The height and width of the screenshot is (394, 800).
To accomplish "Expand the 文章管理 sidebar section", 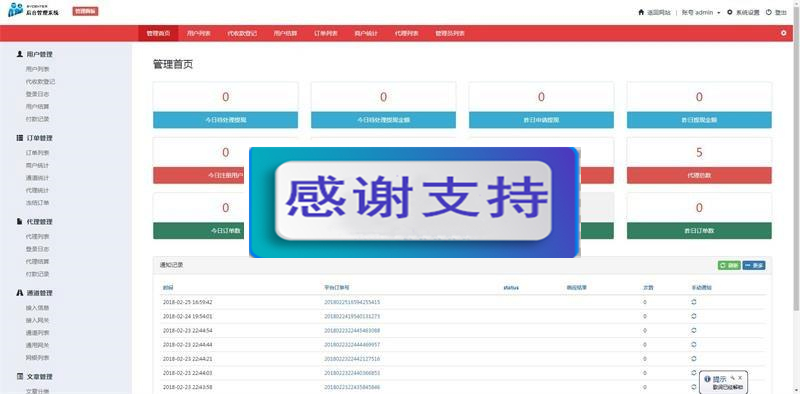I will pos(39,377).
